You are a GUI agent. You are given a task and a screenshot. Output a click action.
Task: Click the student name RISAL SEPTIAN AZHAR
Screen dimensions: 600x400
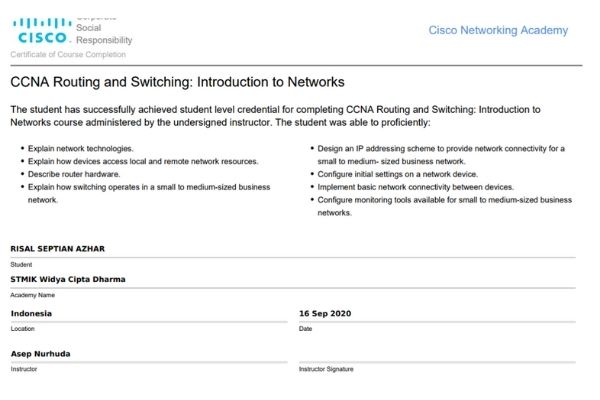pos(57,249)
